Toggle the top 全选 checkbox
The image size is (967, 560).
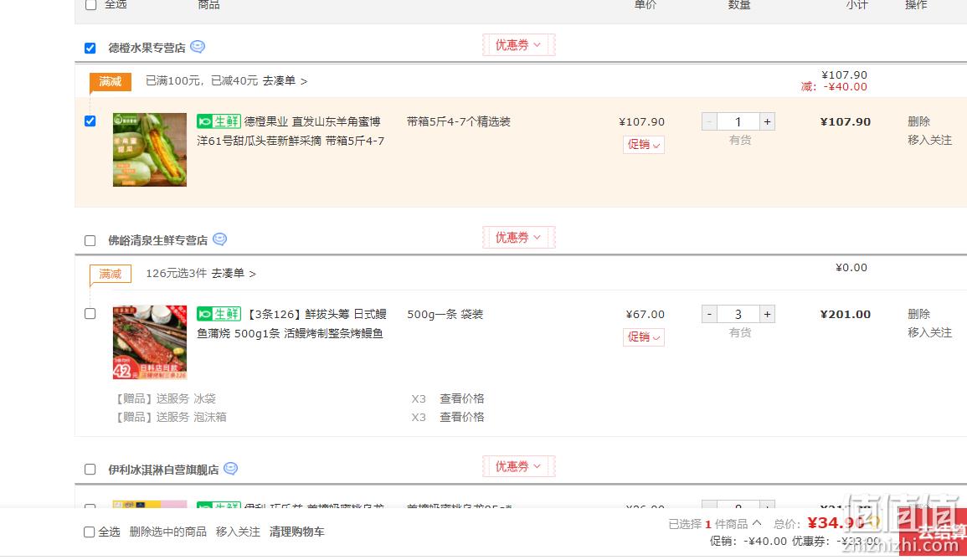[90, 4]
